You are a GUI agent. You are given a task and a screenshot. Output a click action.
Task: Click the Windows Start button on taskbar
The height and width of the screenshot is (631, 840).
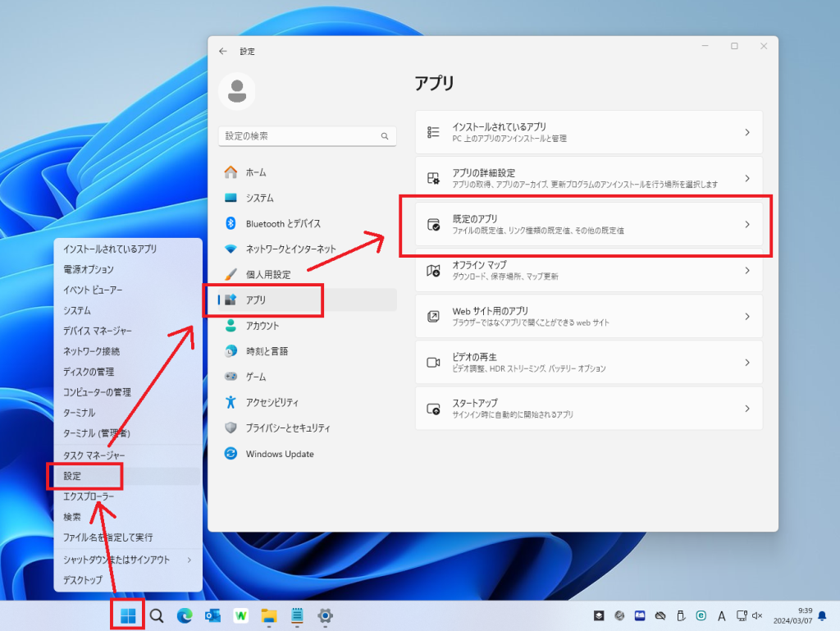(128, 616)
